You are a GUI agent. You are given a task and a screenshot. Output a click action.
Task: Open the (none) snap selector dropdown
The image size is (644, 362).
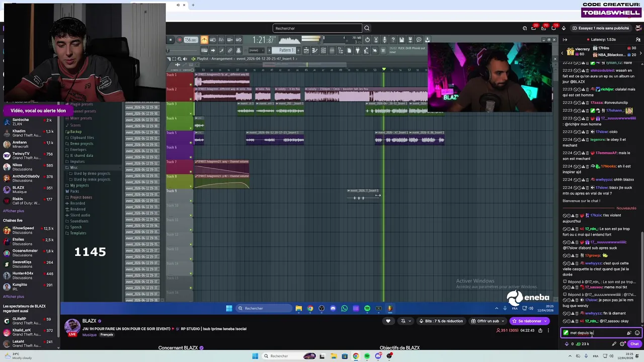[x=257, y=50]
